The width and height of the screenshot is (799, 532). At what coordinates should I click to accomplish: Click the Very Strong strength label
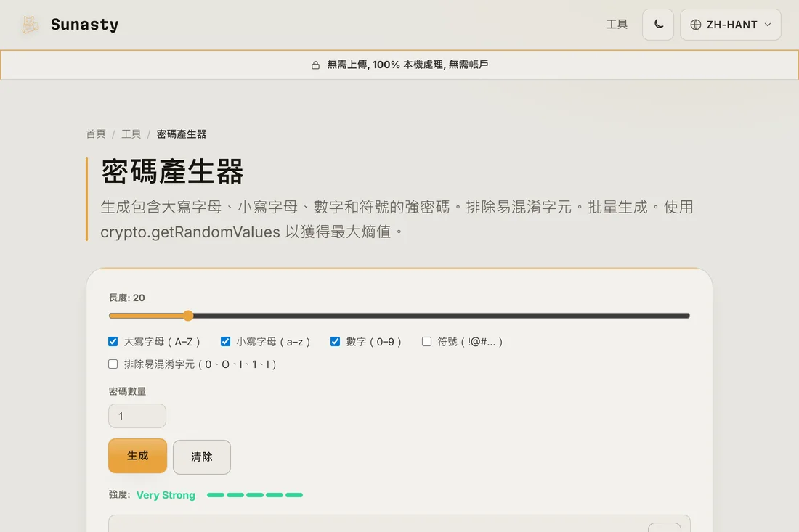(166, 495)
